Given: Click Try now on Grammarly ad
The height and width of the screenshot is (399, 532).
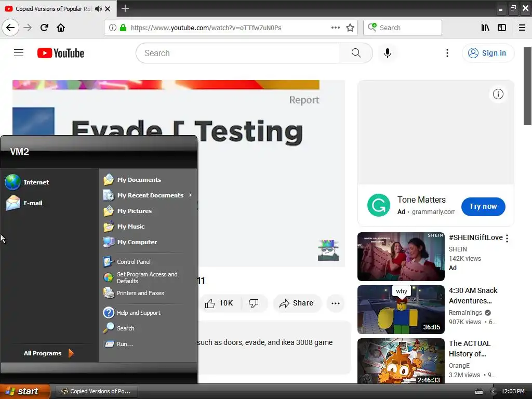Looking at the screenshot, I should click(483, 206).
